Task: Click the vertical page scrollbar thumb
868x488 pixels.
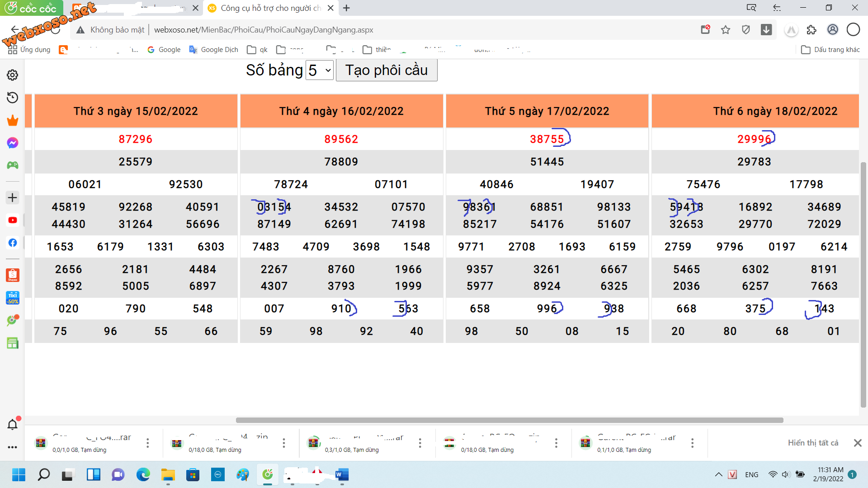Action: point(863,285)
